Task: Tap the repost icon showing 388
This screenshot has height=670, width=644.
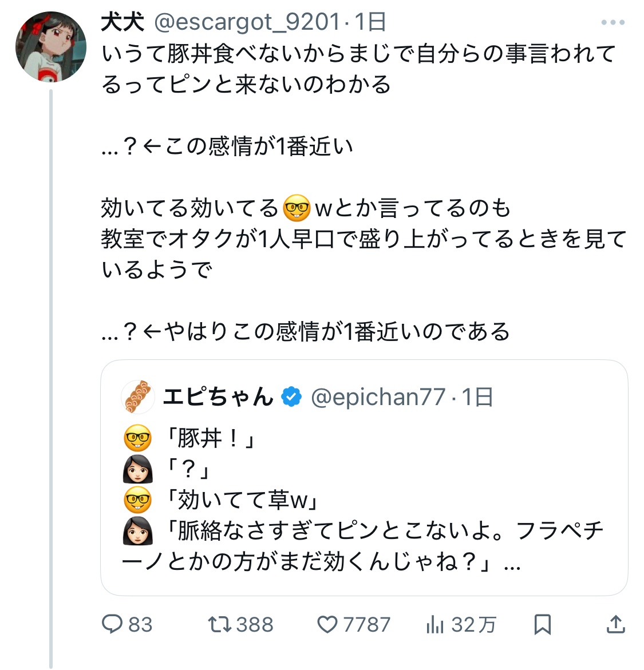Action: (219, 624)
